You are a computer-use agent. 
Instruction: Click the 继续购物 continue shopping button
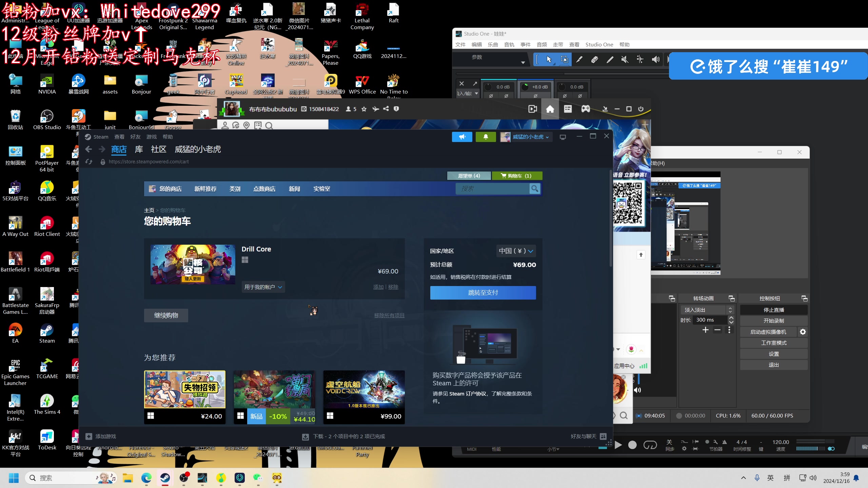(166, 314)
